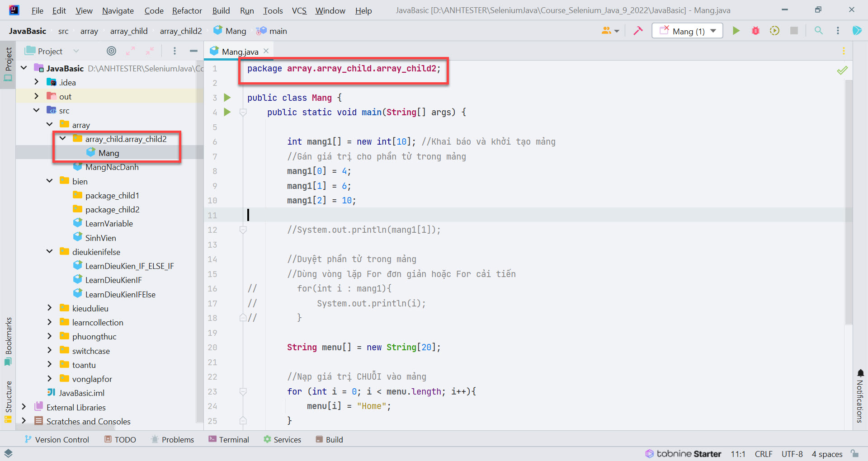Collapse the bien package
This screenshot has width=868, height=461.
[x=50, y=181]
